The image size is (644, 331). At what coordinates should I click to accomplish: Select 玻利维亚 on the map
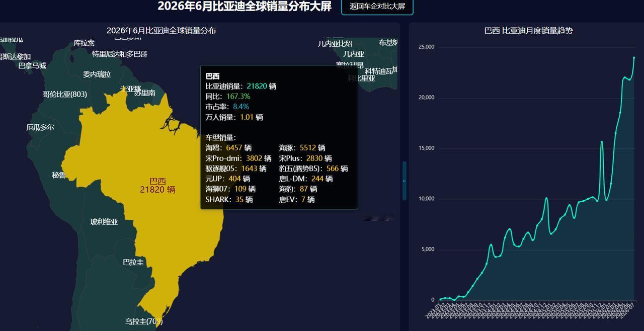click(104, 222)
